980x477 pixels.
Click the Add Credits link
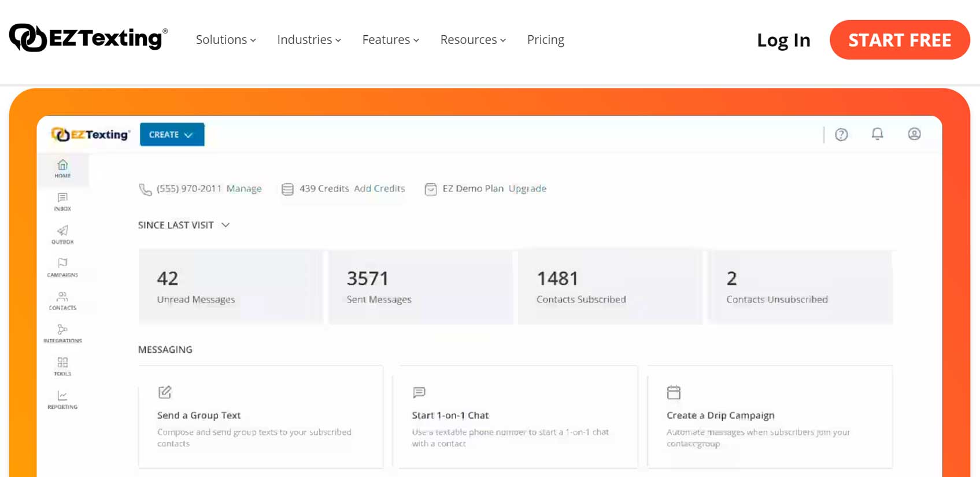pyautogui.click(x=379, y=188)
